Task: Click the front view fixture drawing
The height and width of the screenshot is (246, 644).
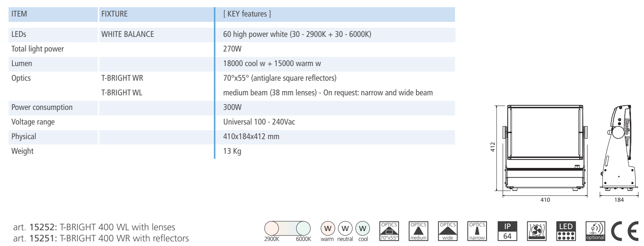Action: pos(545,148)
